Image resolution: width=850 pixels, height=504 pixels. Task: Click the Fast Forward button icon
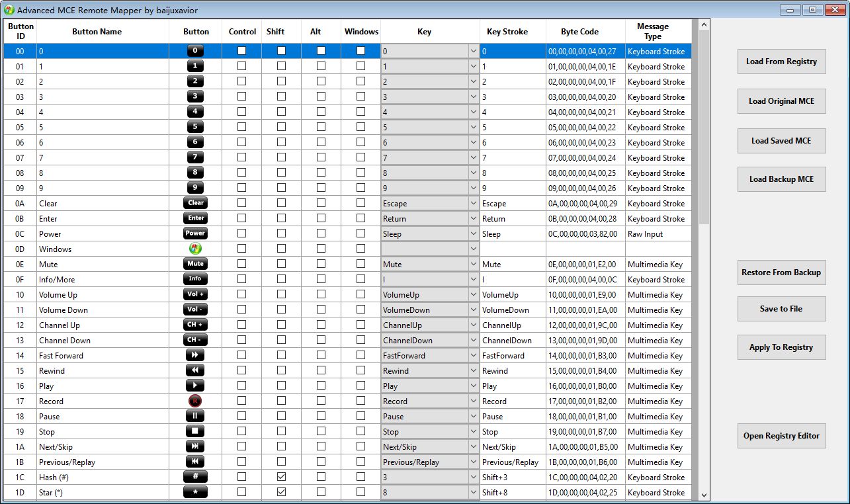tap(195, 355)
